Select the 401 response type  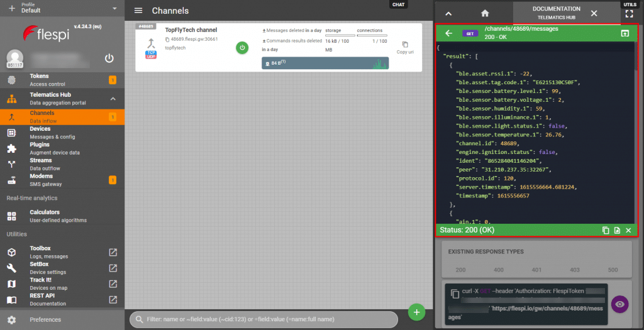pyautogui.click(x=536, y=270)
